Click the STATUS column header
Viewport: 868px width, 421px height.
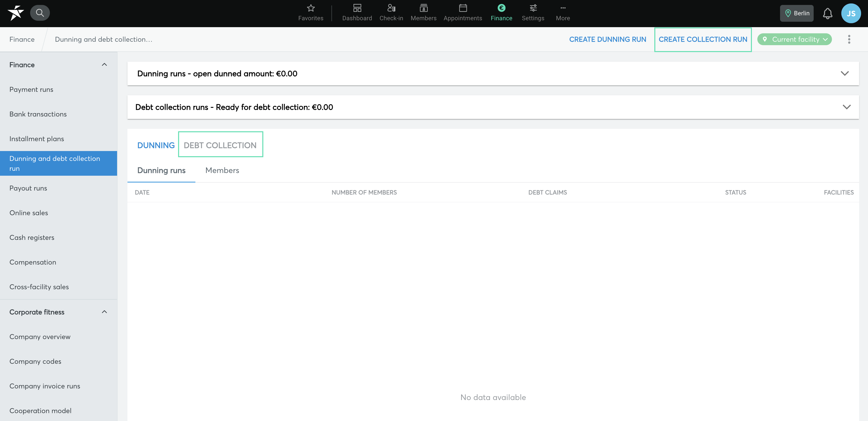[736, 192]
